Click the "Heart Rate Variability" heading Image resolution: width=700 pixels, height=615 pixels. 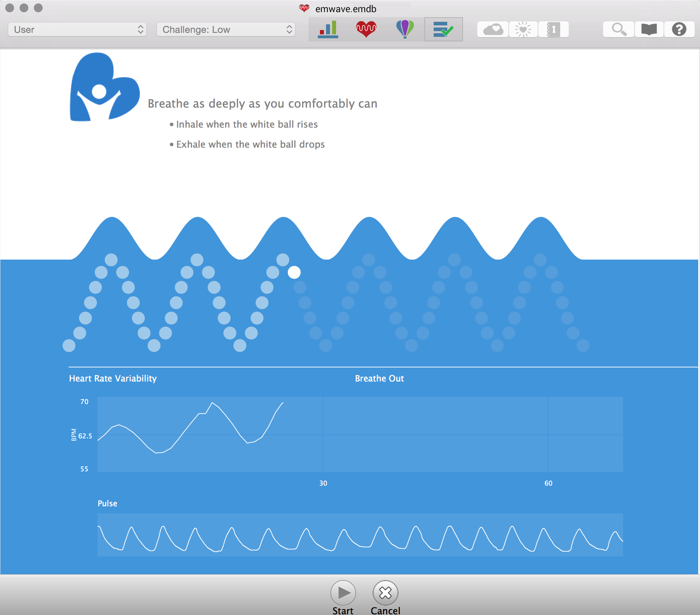point(113,378)
